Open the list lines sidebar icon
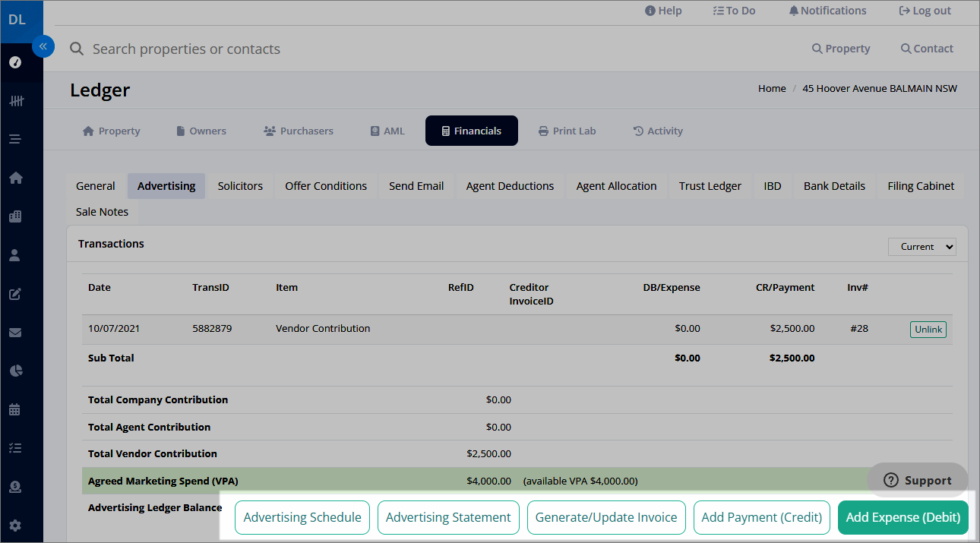980x543 pixels. [15, 139]
